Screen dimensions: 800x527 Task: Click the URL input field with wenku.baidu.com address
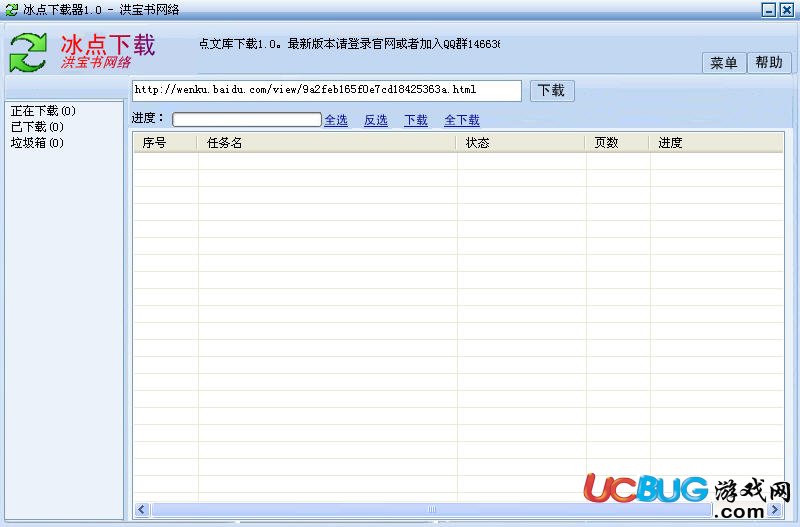tap(327, 90)
